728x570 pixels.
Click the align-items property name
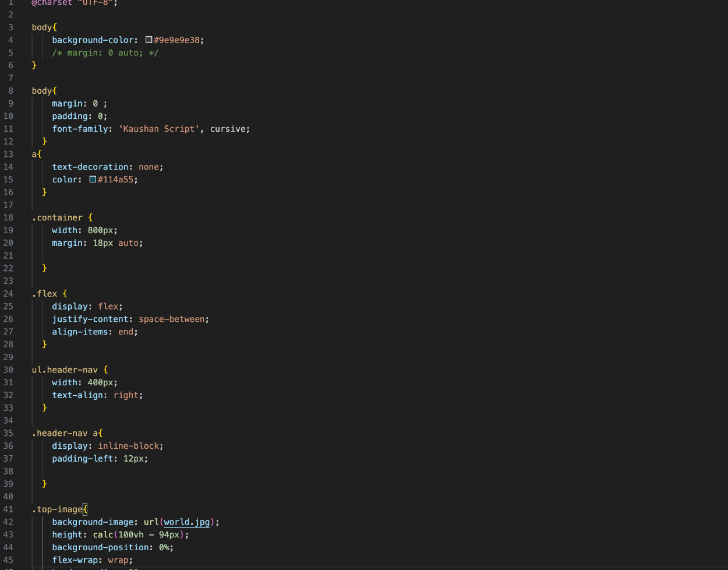click(80, 332)
